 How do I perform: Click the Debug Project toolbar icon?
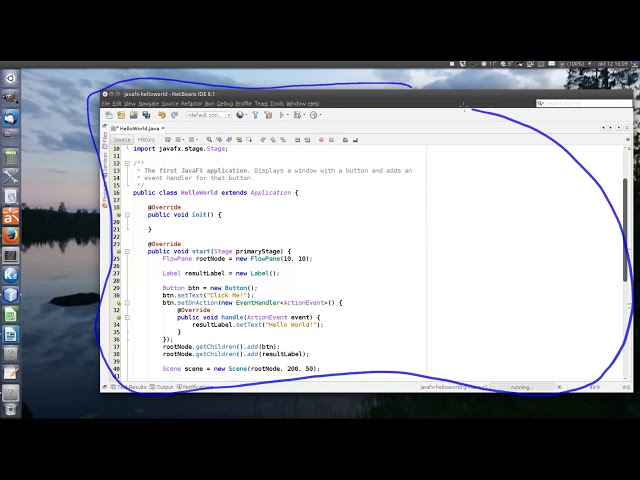[x=297, y=115]
